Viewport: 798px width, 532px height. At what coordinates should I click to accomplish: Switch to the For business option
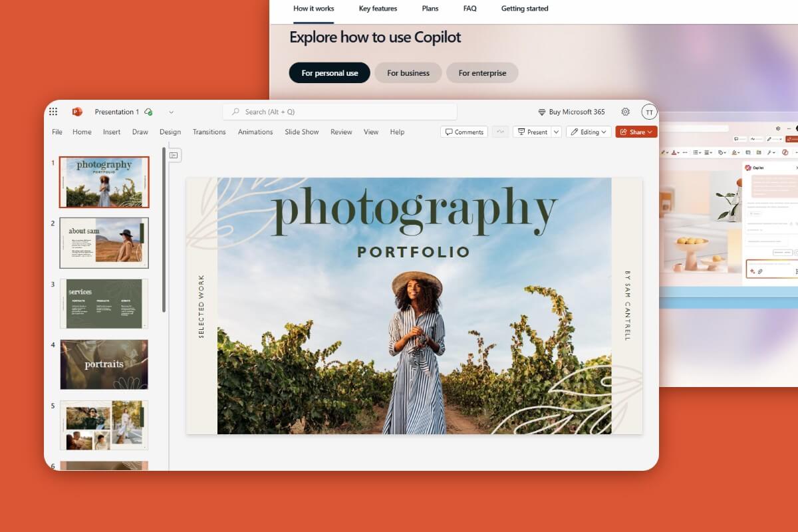point(408,73)
